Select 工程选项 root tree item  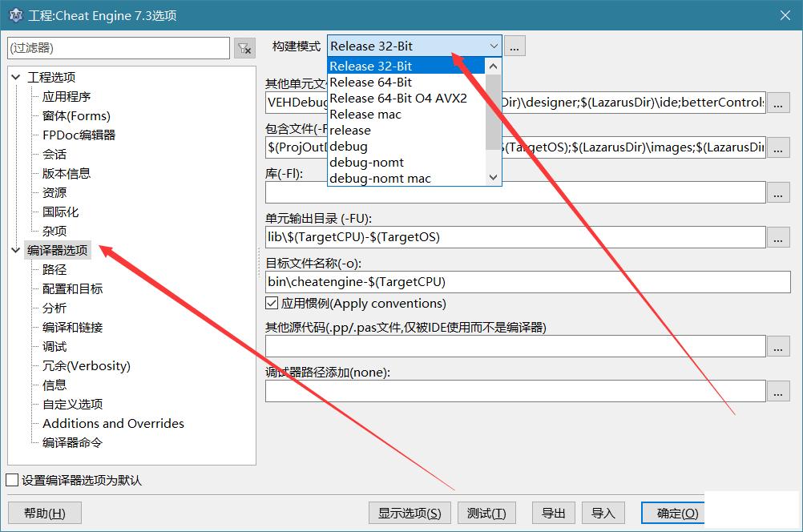point(51,78)
